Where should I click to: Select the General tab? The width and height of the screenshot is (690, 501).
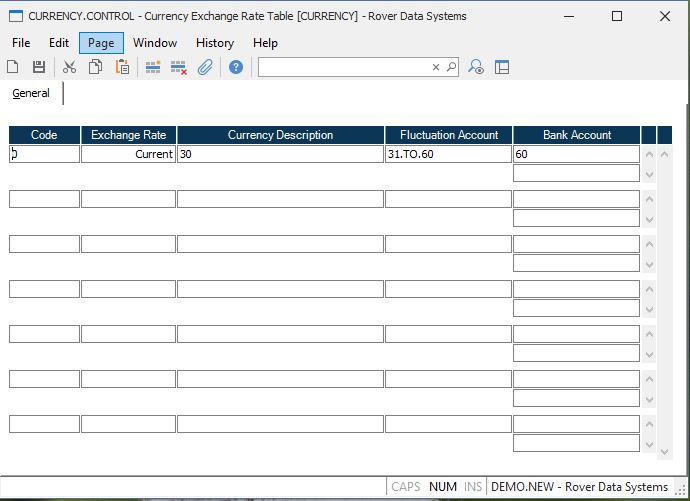(x=31, y=93)
